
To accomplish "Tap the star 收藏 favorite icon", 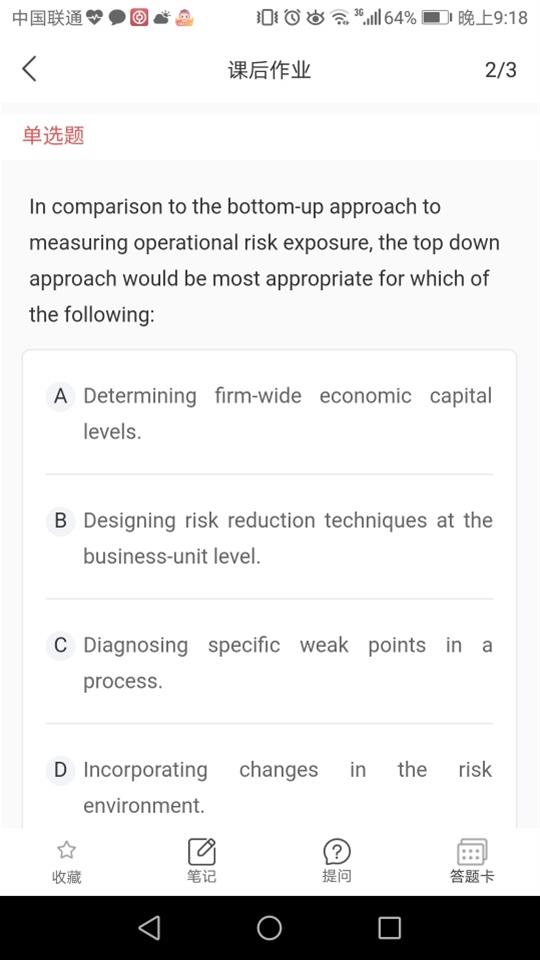I will [66, 850].
